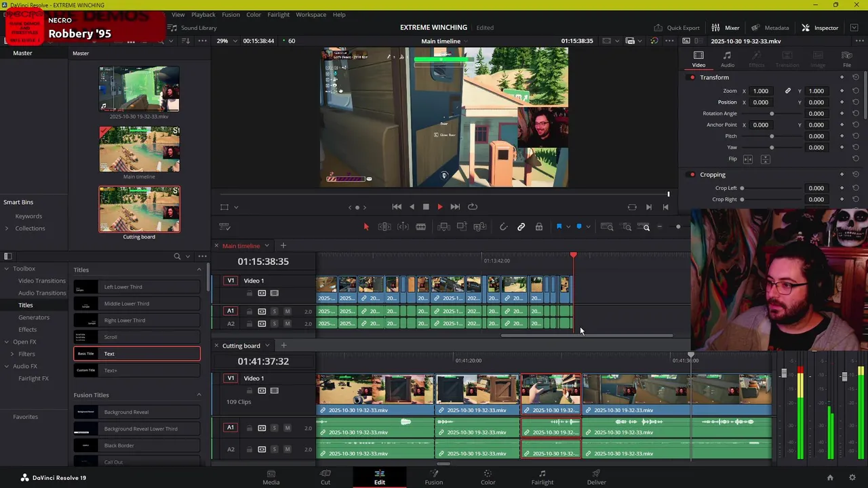Open the Sound Library panel
Image resolution: width=868 pixels, height=488 pixels.
[x=192, y=28]
